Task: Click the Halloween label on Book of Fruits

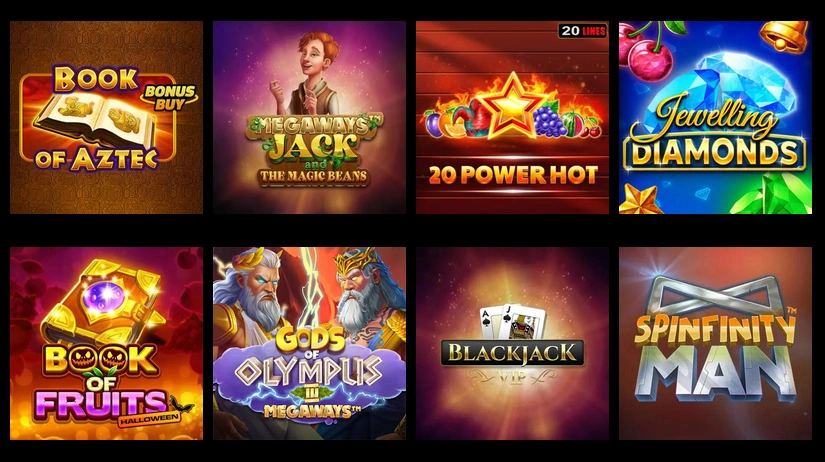Action: click(149, 419)
